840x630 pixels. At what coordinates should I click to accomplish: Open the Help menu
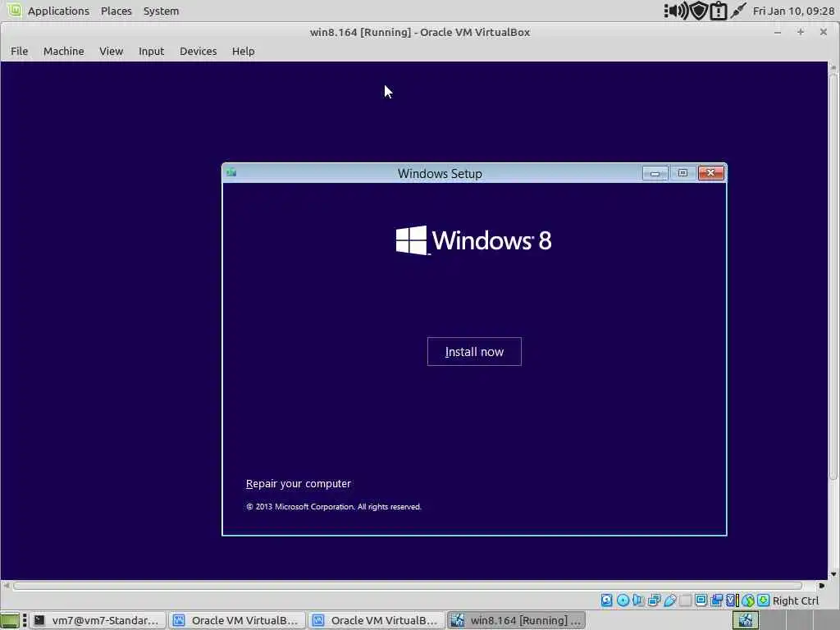(x=243, y=51)
